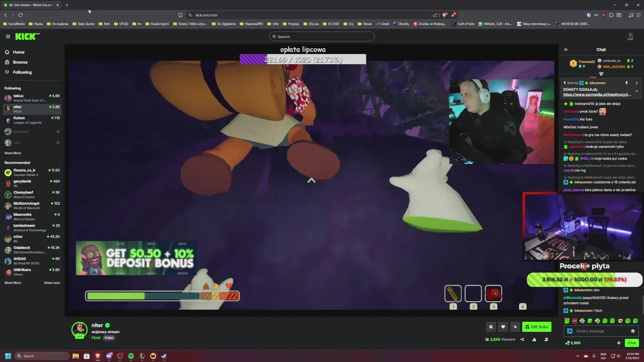Click the niter channel name
Image resolution: width=644 pixels, height=362 pixels.
(97, 325)
